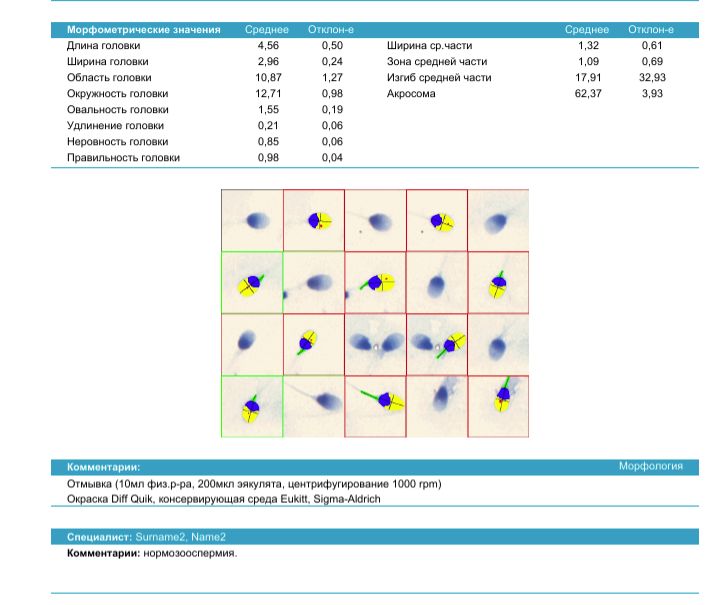Click the deviation value 32,93
This screenshot has height=605, width=728.
(652, 78)
